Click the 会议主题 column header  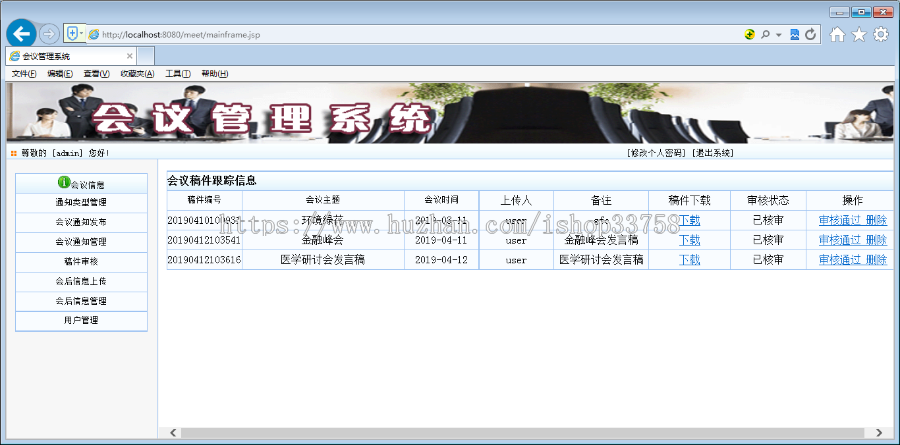pyautogui.click(x=323, y=200)
